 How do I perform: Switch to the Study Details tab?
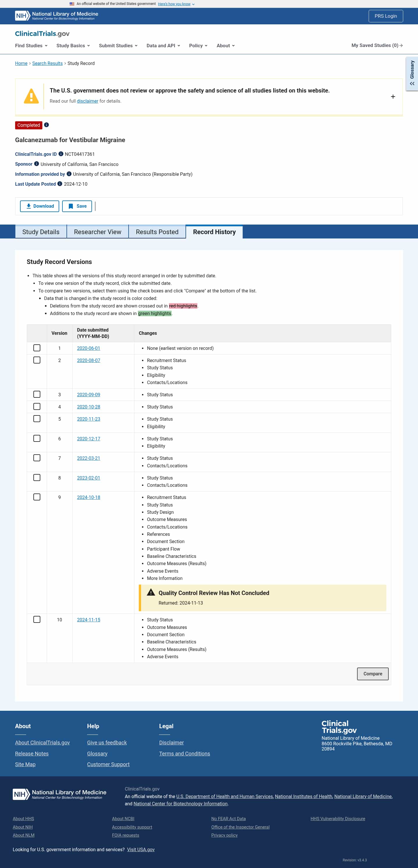pos(41,232)
